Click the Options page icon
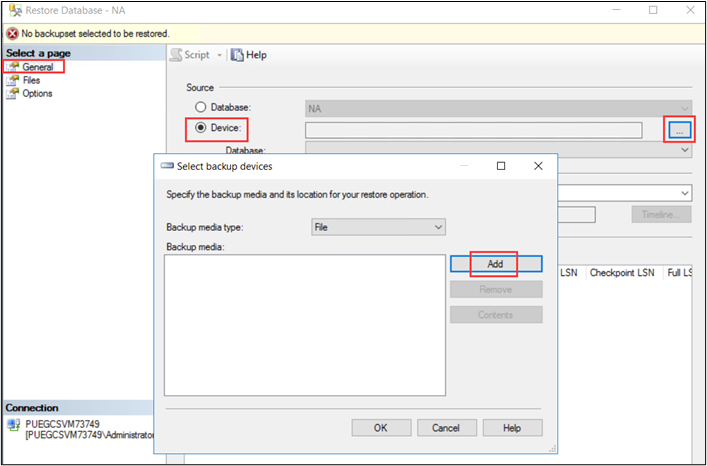This screenshot has width=707, height=466. tap(12, 93)
